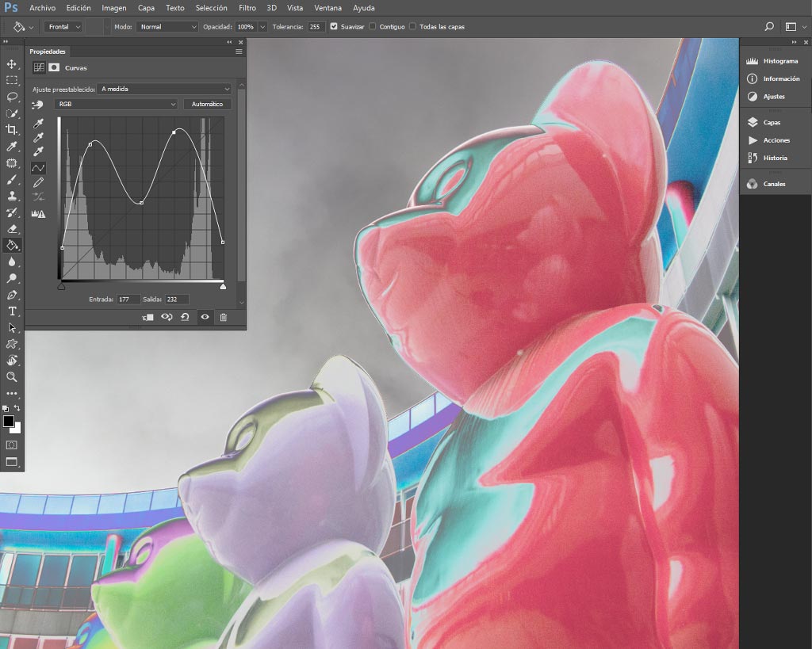
Task: Select the Rectangular Marquee tool
Action: pos(11,80)
